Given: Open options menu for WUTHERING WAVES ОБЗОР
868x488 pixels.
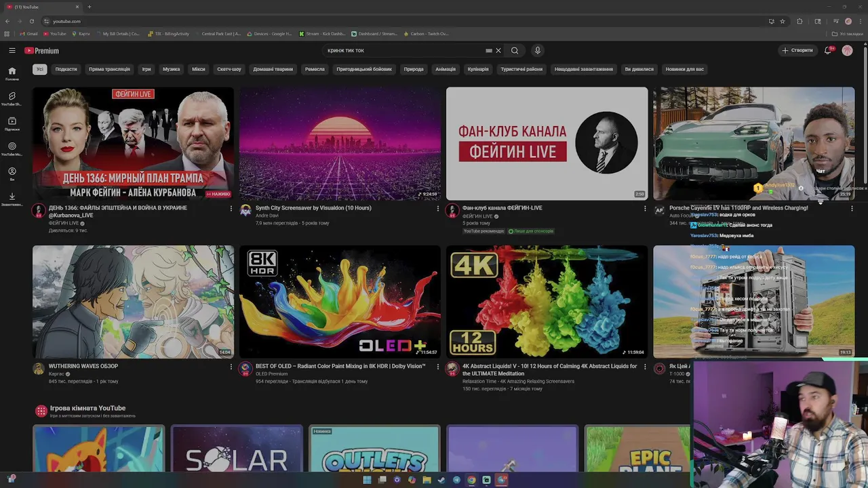Looking at the screenshot, I should pyautogui.click(x=231, y=367).
